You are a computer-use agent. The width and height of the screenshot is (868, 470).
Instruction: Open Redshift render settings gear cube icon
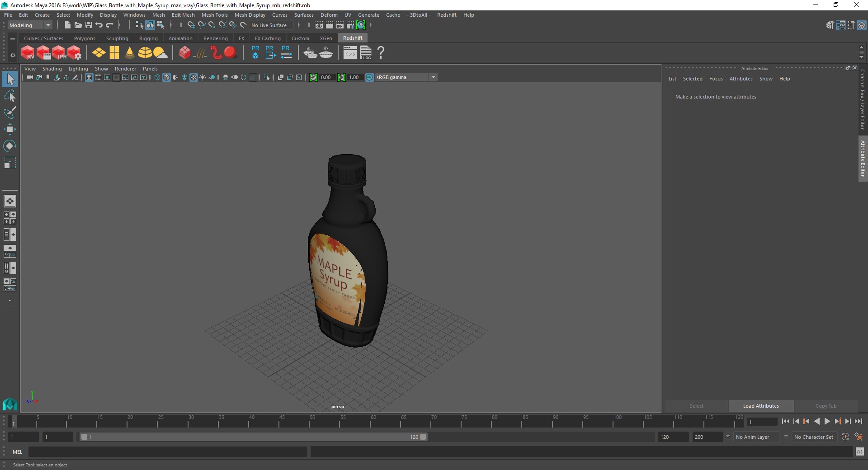click(x=74, y=53)
